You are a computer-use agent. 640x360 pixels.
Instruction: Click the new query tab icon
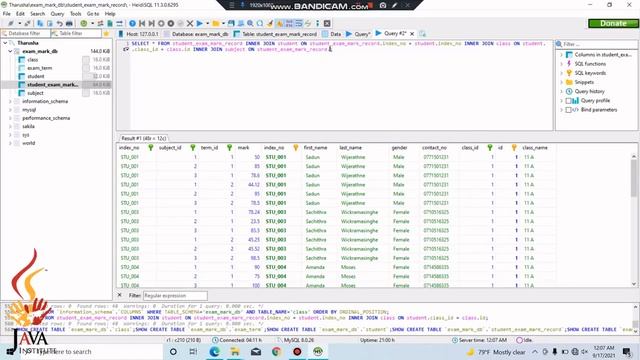[x=422, y=33]
